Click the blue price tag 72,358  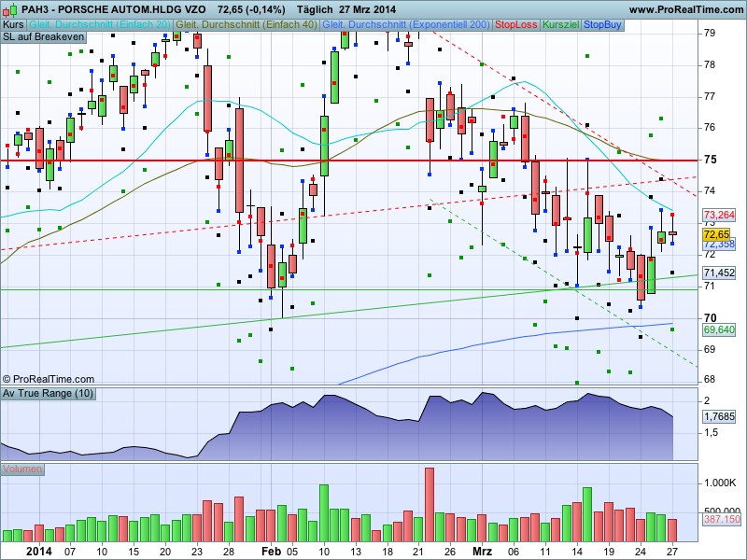(x=719, y=245)
